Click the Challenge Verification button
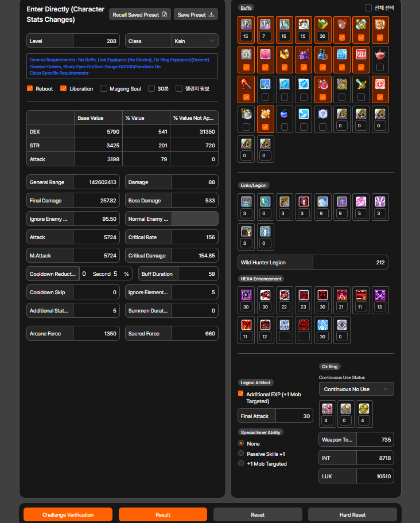The width and height of the screenshot is (420, 523). 68,514
